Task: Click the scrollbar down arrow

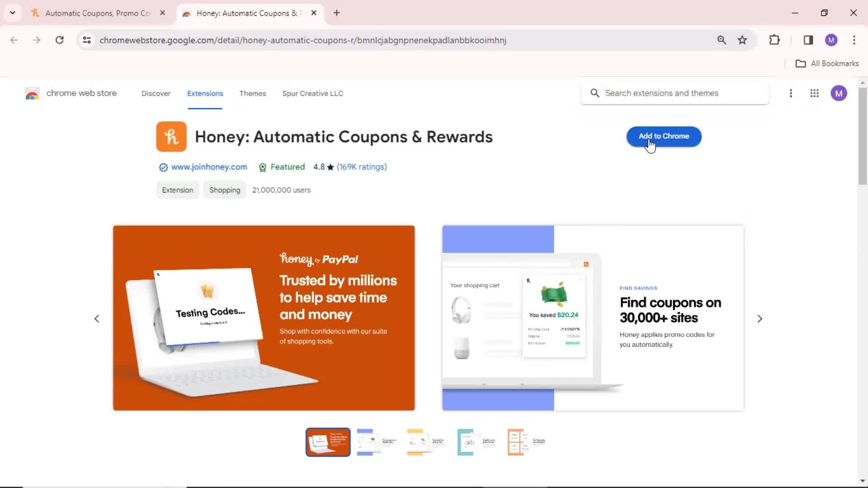Action: (x=863, y=481)
